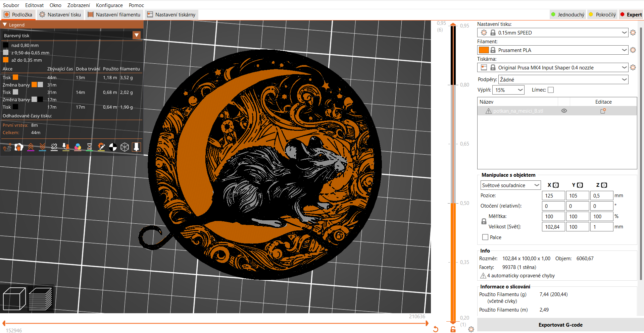
Task: Check the Palce checkbox
Action: (x=485, y=237)
